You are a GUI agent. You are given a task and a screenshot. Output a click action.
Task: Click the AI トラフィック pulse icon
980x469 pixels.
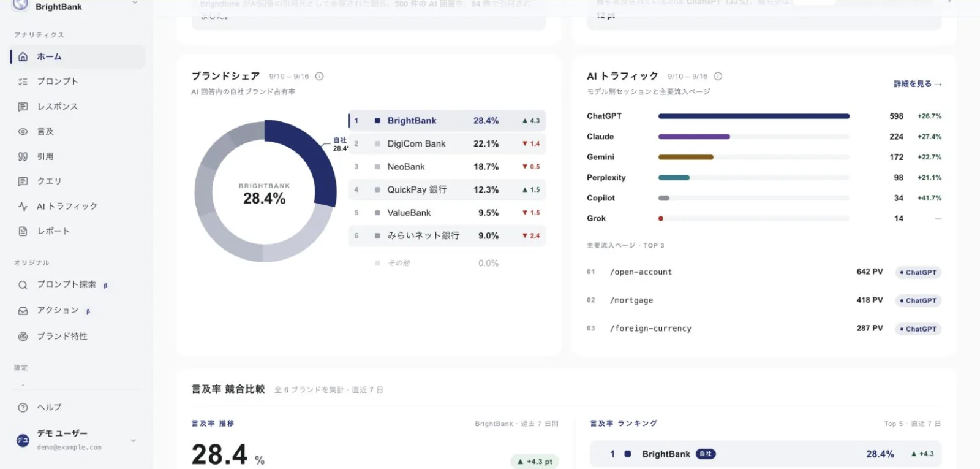pyautogui.click(x=23, y=207)
